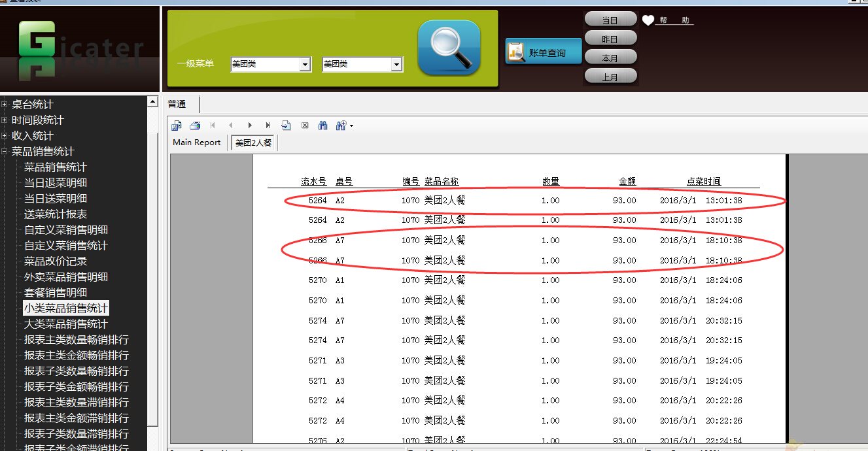
Task: Click table A3 in first 5271 row
Action: coord(340,361)
